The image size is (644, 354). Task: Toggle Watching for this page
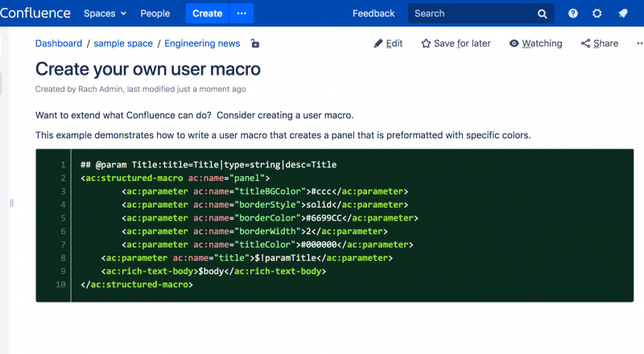tap(535, 43)
